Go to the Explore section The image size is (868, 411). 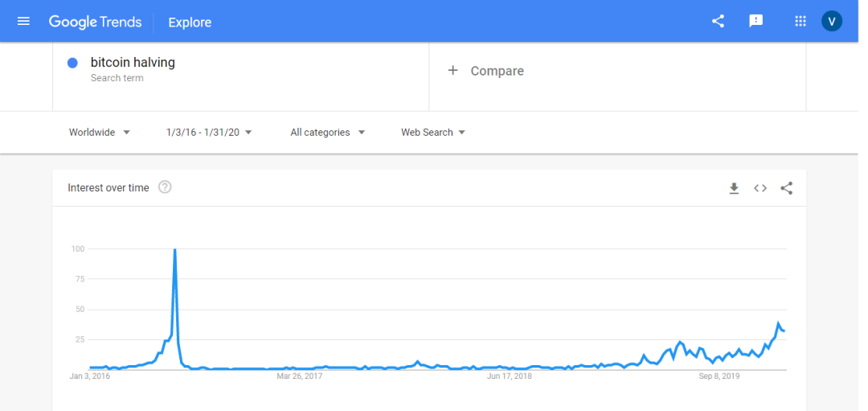click(x=190, y=23)
